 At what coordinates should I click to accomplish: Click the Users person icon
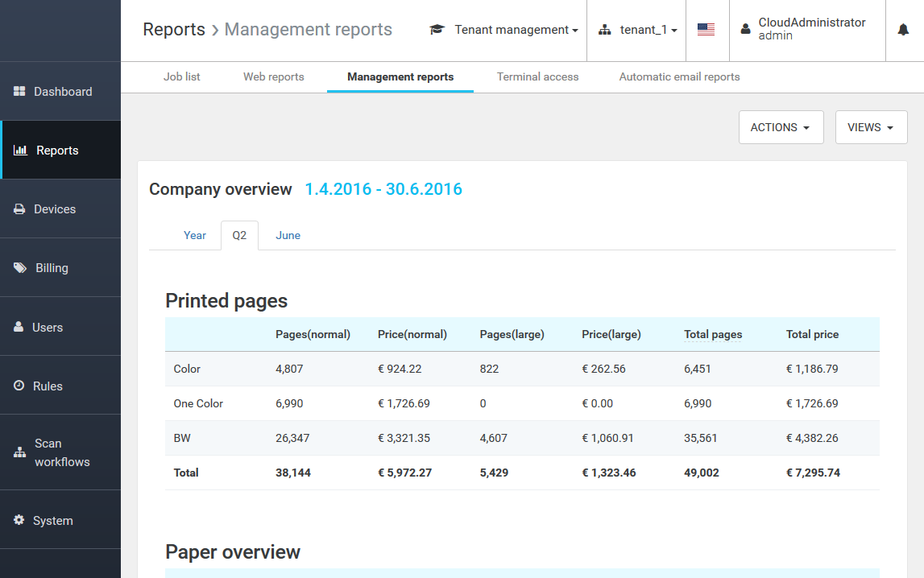tap(19, 328)
